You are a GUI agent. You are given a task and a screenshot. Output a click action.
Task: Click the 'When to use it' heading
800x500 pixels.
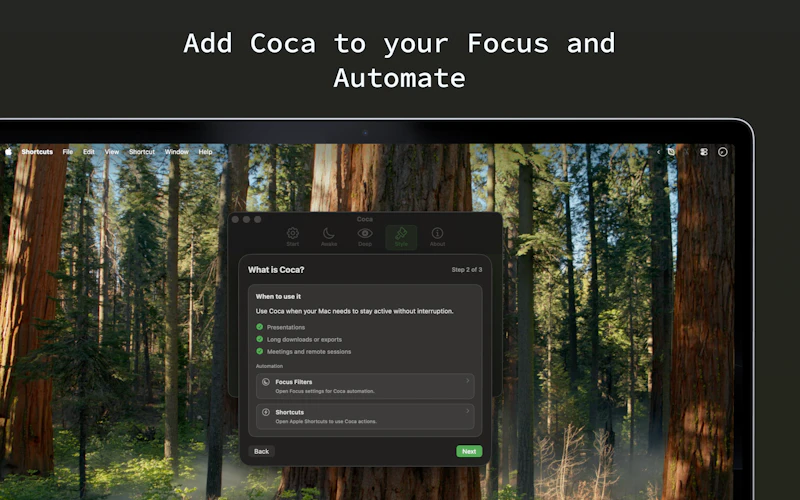tap(278, 296)
